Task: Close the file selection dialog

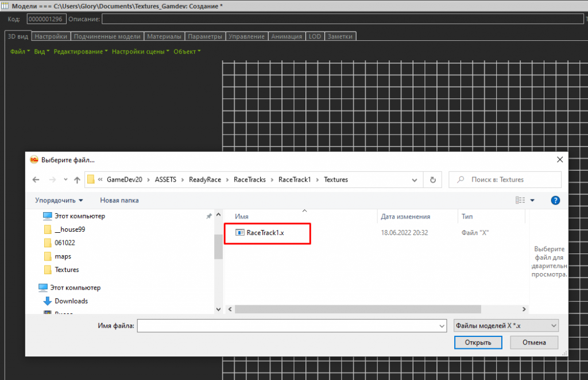Action: 560,160
